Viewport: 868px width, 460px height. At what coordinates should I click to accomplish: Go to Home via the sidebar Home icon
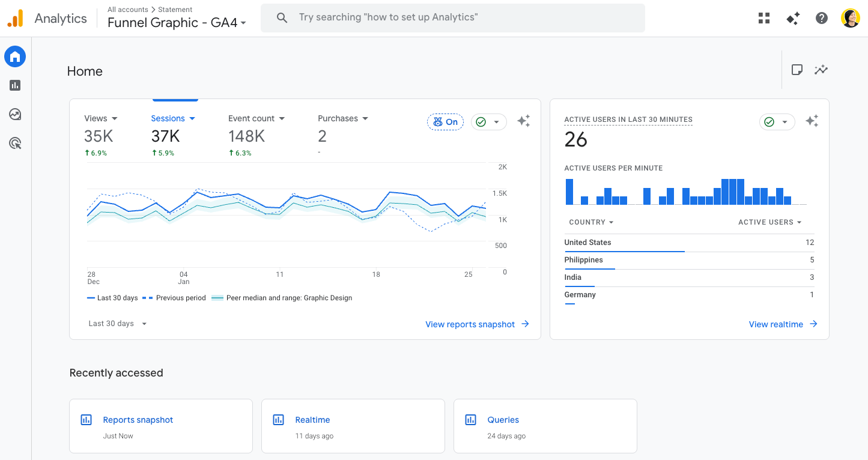pos(14,56)
